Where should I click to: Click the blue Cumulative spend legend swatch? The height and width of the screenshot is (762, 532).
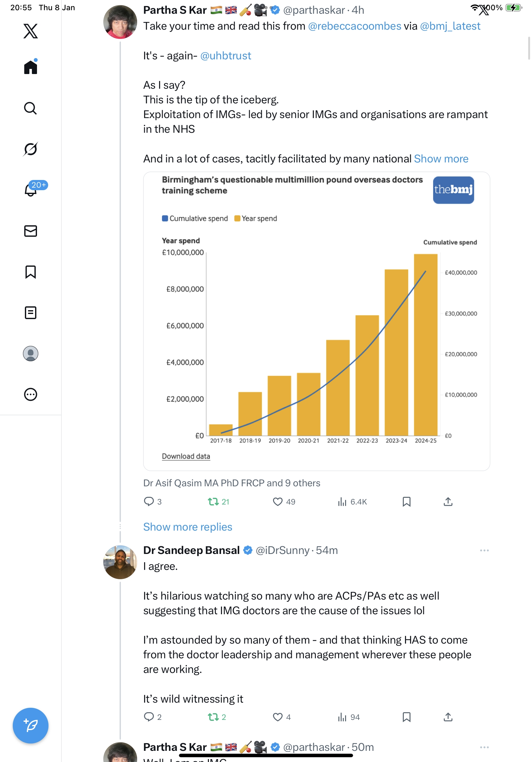(165, 218)
